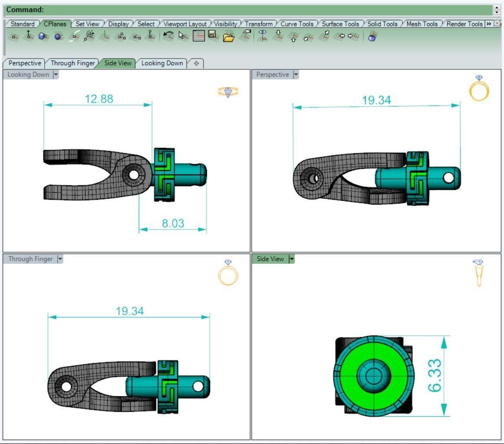The width and height of the screenshot is (504, 444).
Task: Choose Set CPlane to Surface sphere icon
Action: click(x=58, y=36)
